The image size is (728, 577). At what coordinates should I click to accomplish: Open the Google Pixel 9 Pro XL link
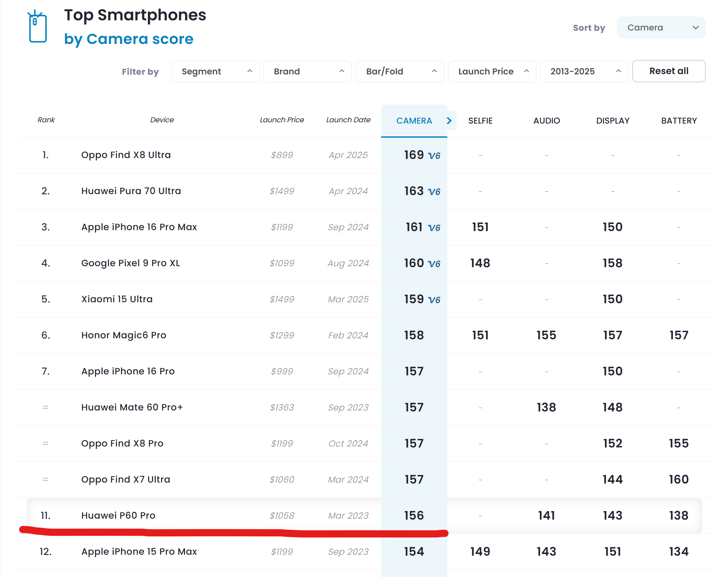coord(130,263)
